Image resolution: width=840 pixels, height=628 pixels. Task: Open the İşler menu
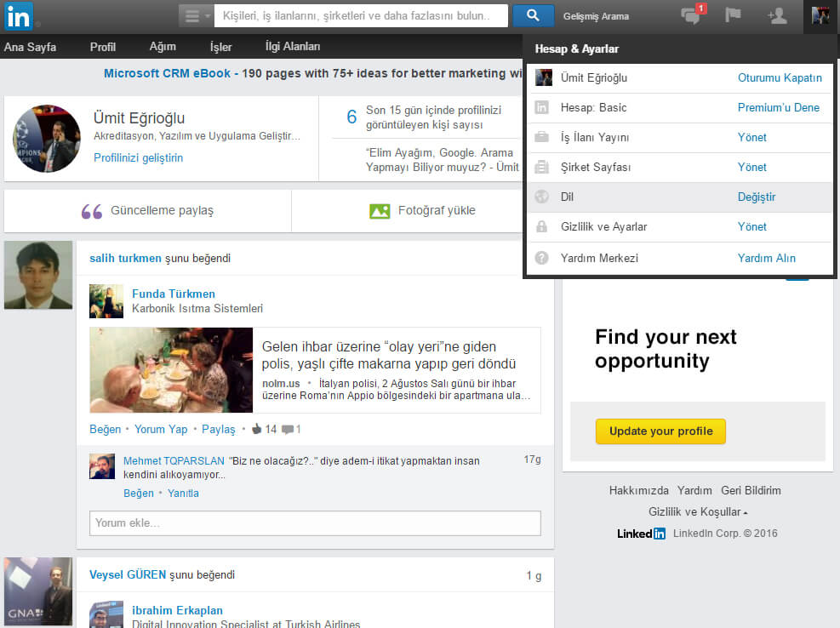[x=220, y=47]
